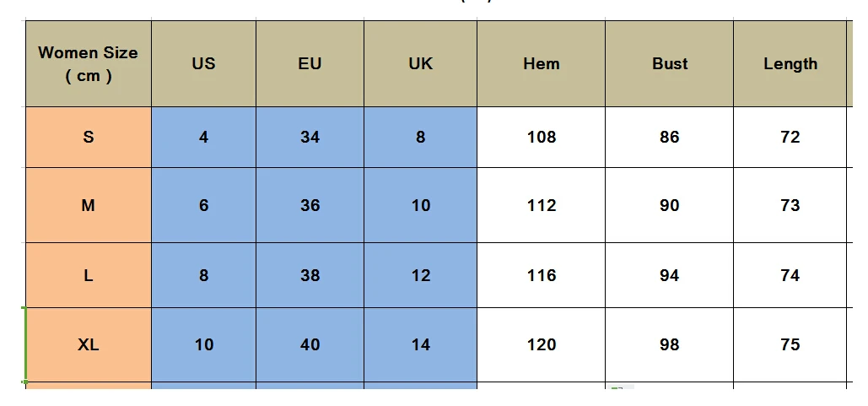Click the M size row cell
This screenshot has height=406, width=868.
(88, 205)
